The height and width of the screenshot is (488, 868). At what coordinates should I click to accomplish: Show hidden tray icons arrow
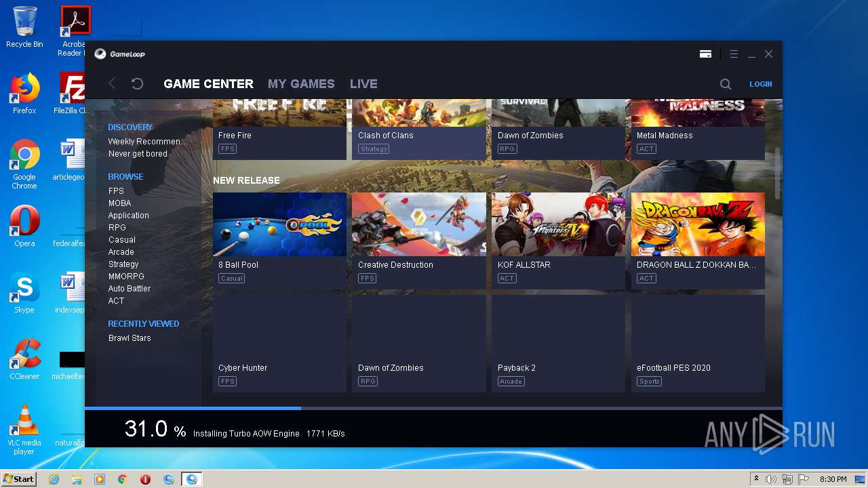point(756,479)
